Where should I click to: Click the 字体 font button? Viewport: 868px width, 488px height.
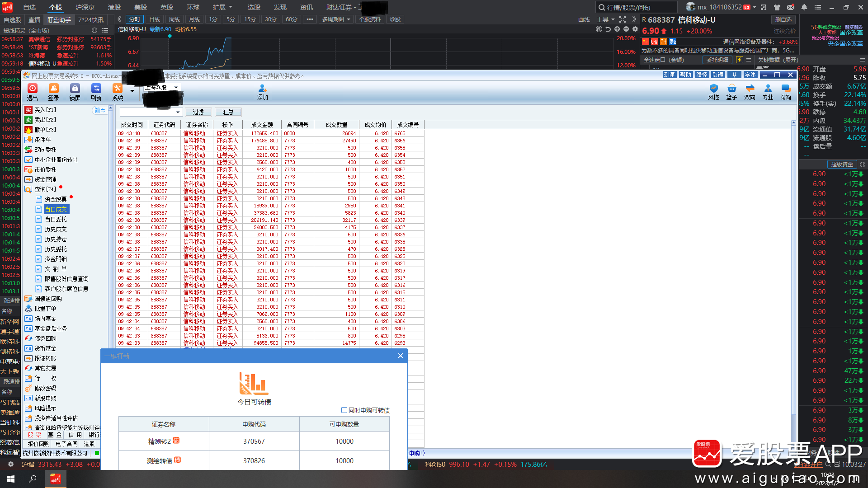(750, 75)
